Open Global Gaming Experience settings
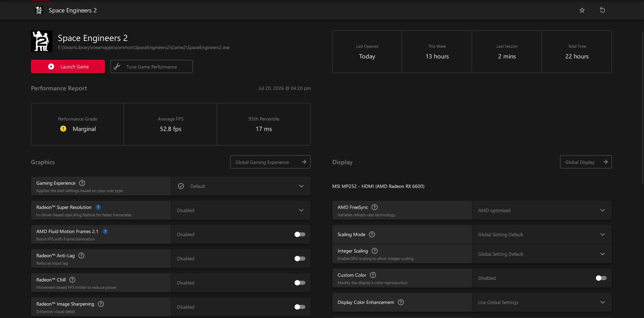This screenshot has width=644, height=318. coord(270,162)
